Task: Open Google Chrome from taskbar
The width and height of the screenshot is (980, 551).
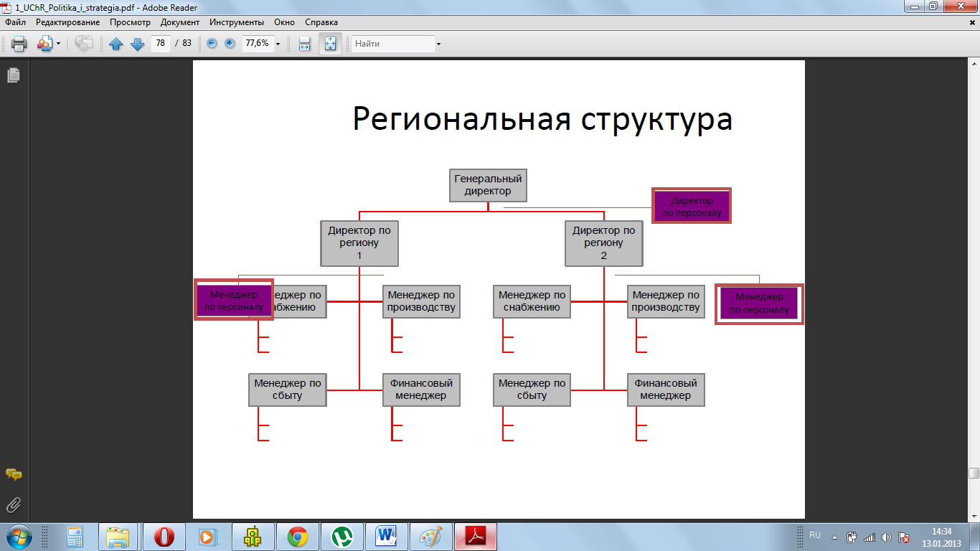Action: [297, 537]
